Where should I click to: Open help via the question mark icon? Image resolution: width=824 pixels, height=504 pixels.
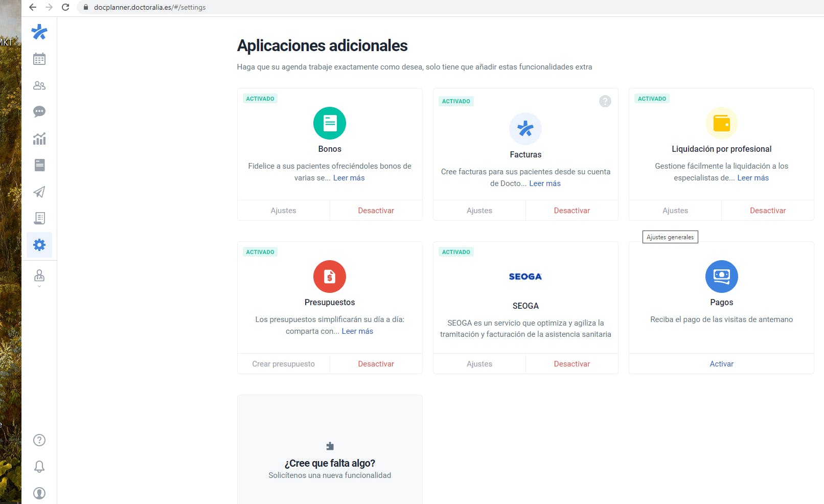[39, 440]
